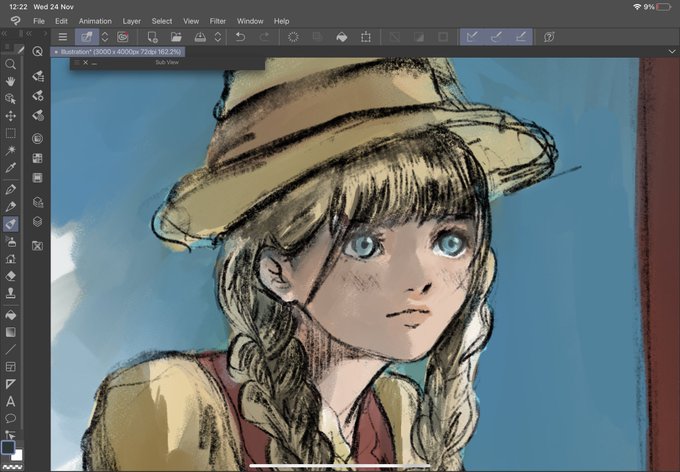Click the Fill icon in command bar
The width and height of the screenshot is (680, 472).
click(342, 37)
